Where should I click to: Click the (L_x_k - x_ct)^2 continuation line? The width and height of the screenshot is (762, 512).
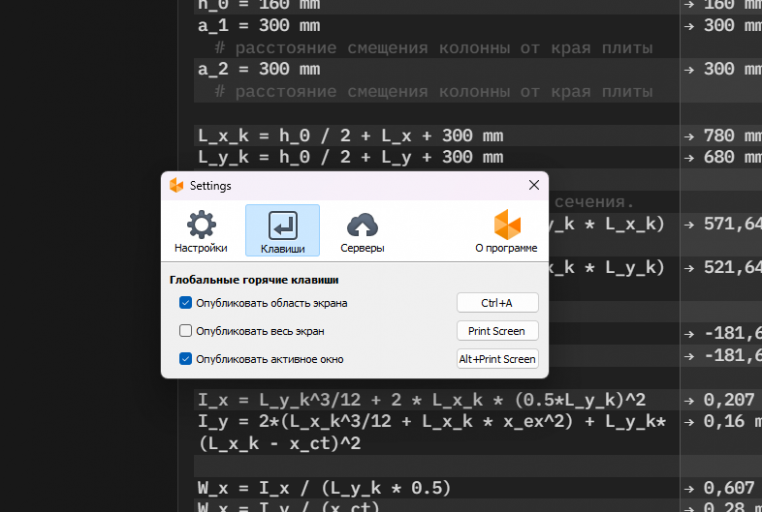279,444
